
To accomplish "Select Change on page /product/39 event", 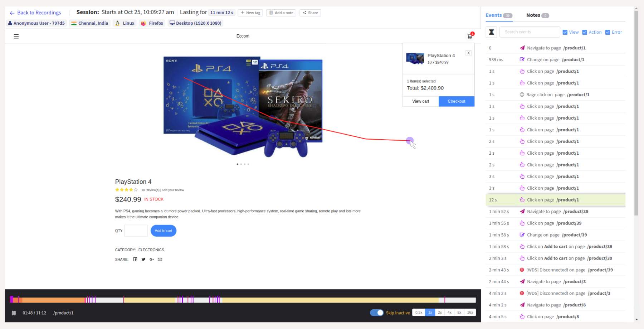I will click(x=555, y=235).
